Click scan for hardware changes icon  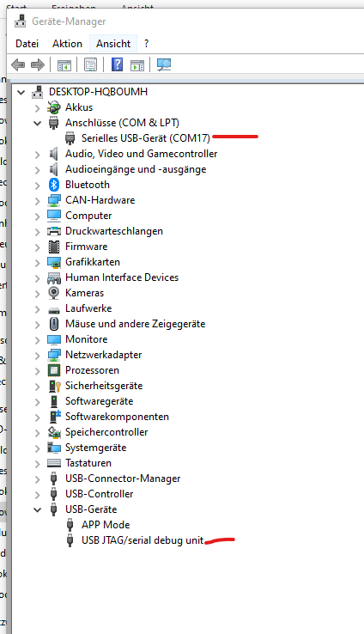pyautogui.click(x=164, y=64)
